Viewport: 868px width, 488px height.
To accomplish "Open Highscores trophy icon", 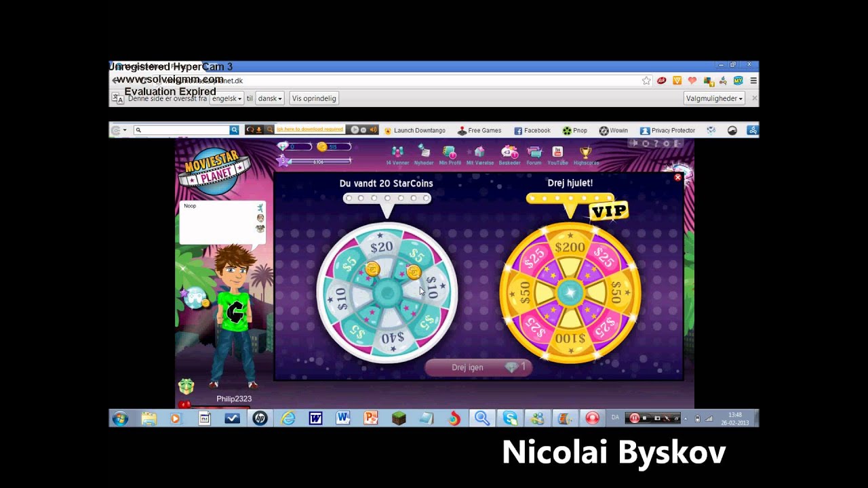I will pyautogui.click(x=586, y=155).
